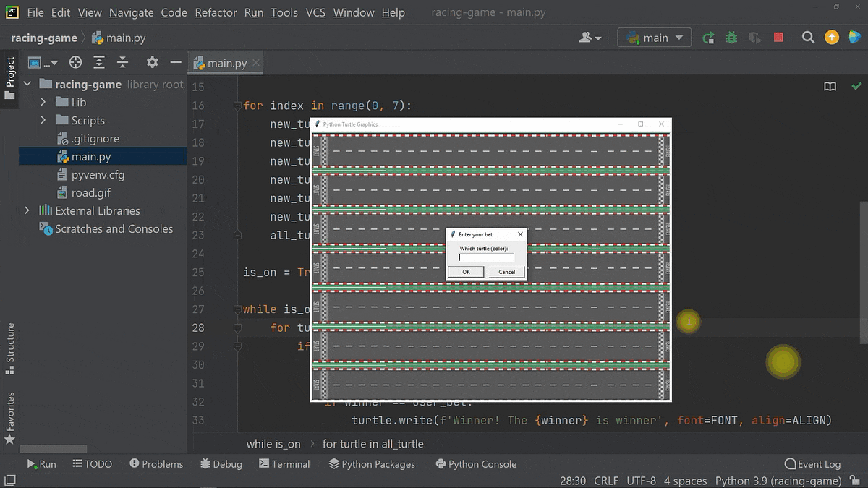This screenshot has height=488, width=868.
Task: Open the VCS menu
Action: 315,12
